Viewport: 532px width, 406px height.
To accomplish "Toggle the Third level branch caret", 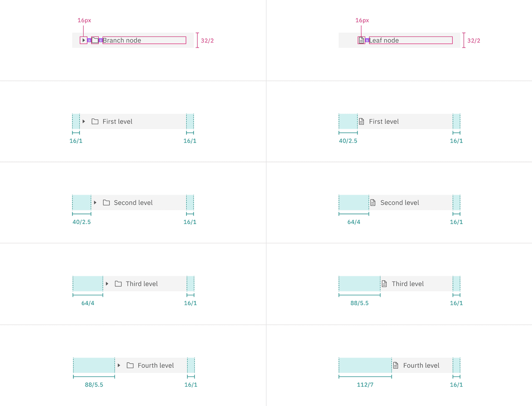I will [107, 284].
